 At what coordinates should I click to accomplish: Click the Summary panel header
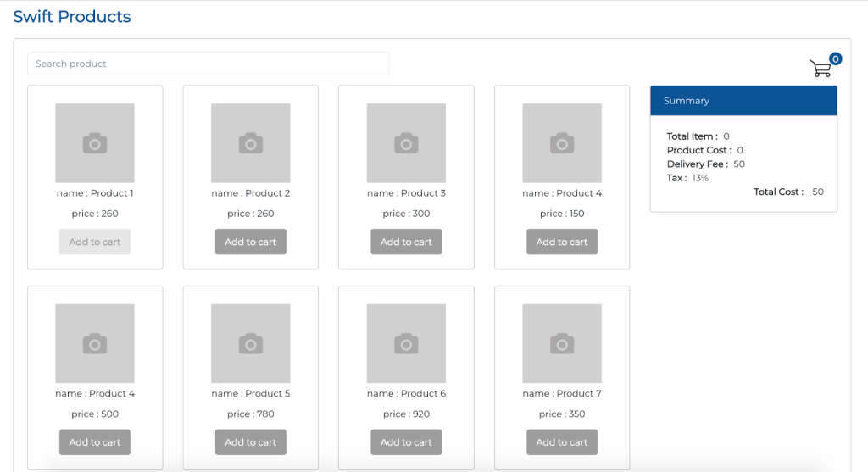(x=743, y=101)
